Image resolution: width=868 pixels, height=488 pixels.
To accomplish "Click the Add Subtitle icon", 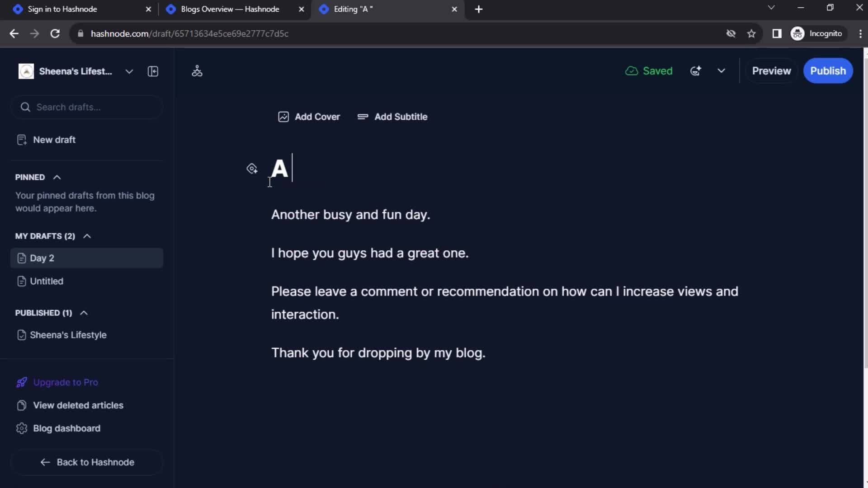I will point(363,116).
